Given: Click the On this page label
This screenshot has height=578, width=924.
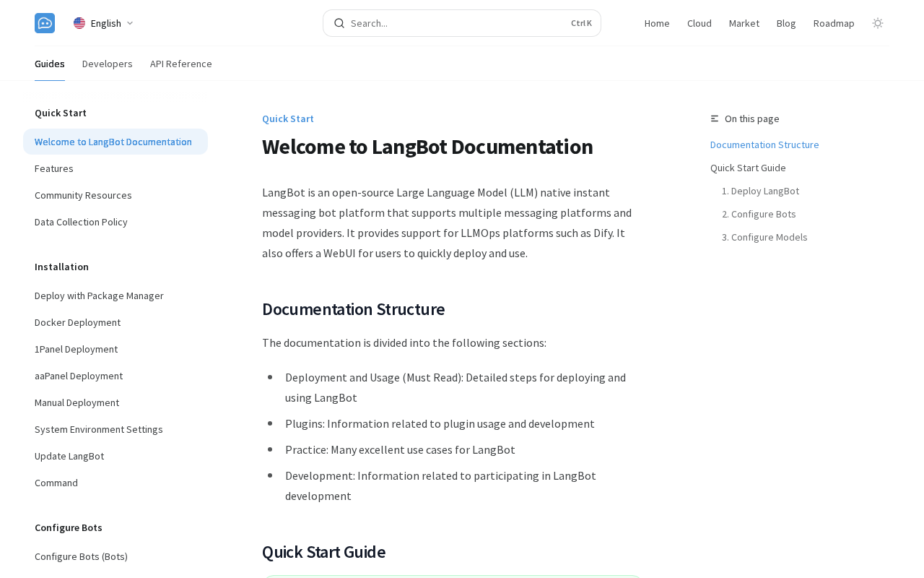Looking at the screenshot, I should click(x=752, y=118).
